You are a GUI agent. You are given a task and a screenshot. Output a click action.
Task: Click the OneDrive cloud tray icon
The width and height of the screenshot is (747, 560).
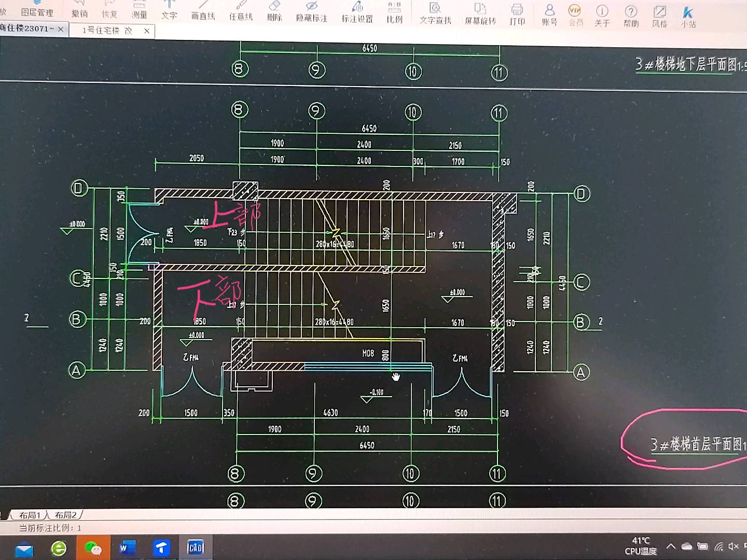[687, 546]
